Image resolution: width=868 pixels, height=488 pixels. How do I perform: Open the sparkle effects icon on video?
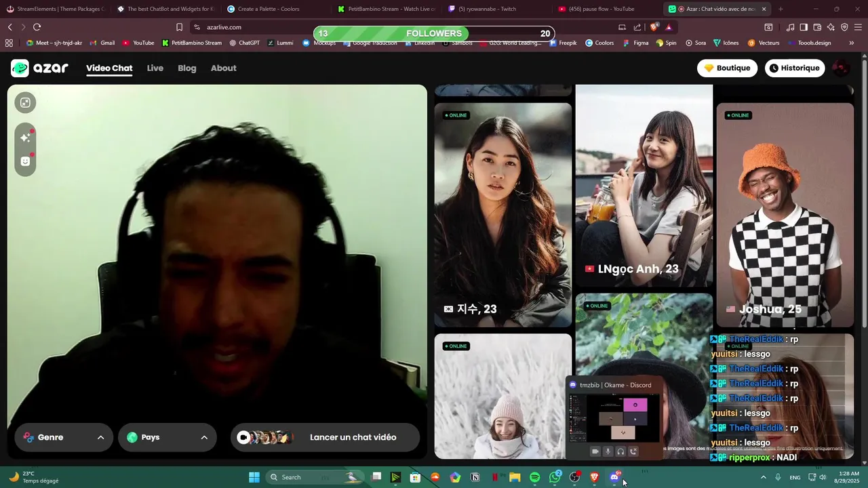25,138
